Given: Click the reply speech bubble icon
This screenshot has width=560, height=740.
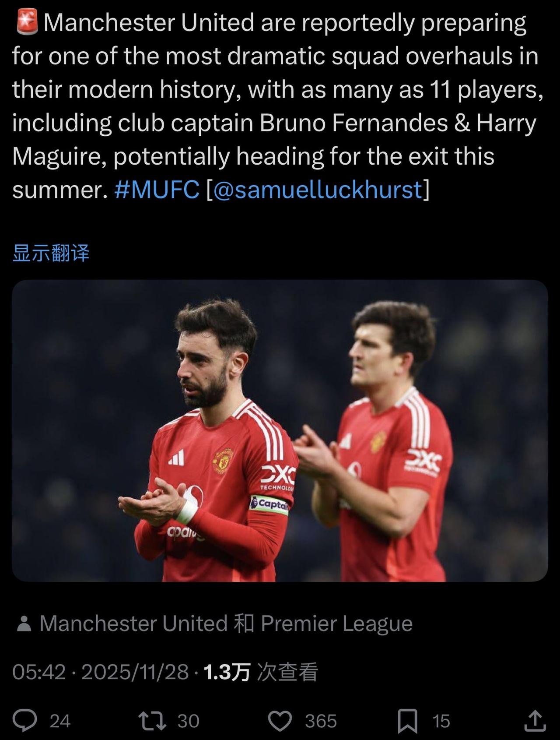Looking at the screenshot, I should (24, 721).
